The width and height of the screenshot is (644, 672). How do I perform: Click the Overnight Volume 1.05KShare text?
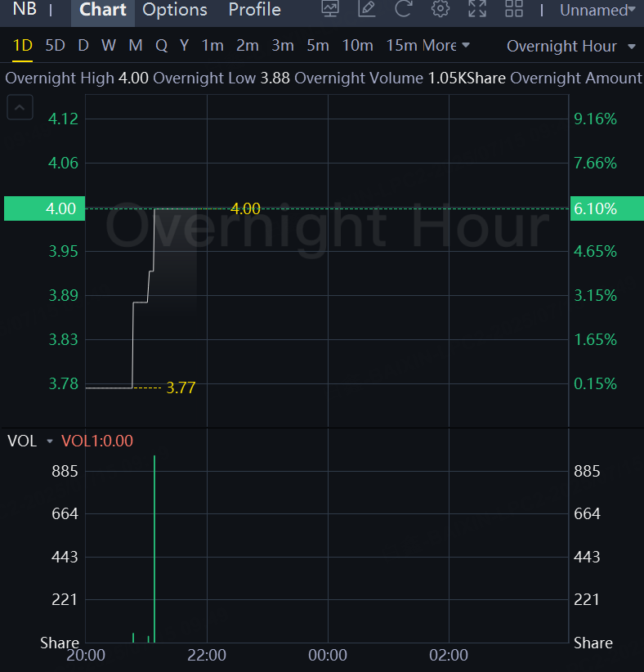pyautogui.click(x=400, y=78)
